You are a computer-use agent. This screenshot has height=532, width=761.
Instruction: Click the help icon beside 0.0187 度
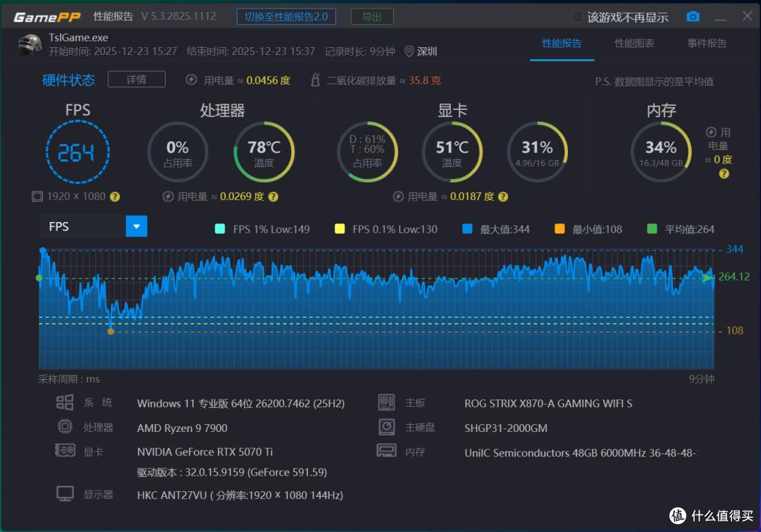tap(503, 197)
